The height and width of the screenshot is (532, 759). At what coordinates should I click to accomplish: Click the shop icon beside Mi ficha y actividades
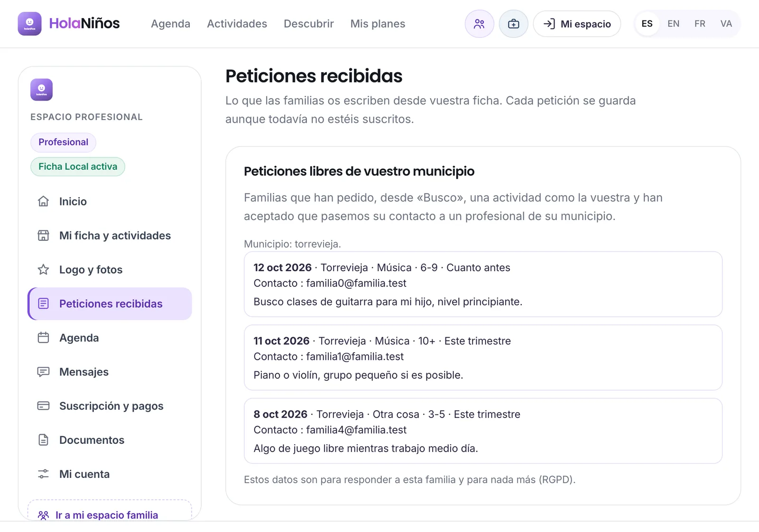(43, 236)
